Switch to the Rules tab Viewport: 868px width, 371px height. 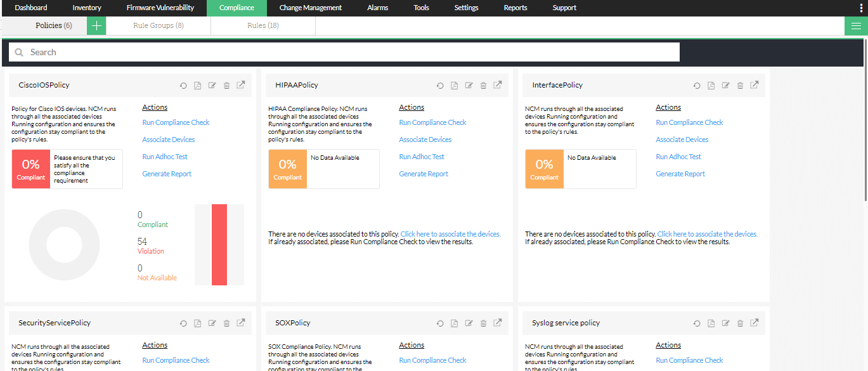click(263, 26)
